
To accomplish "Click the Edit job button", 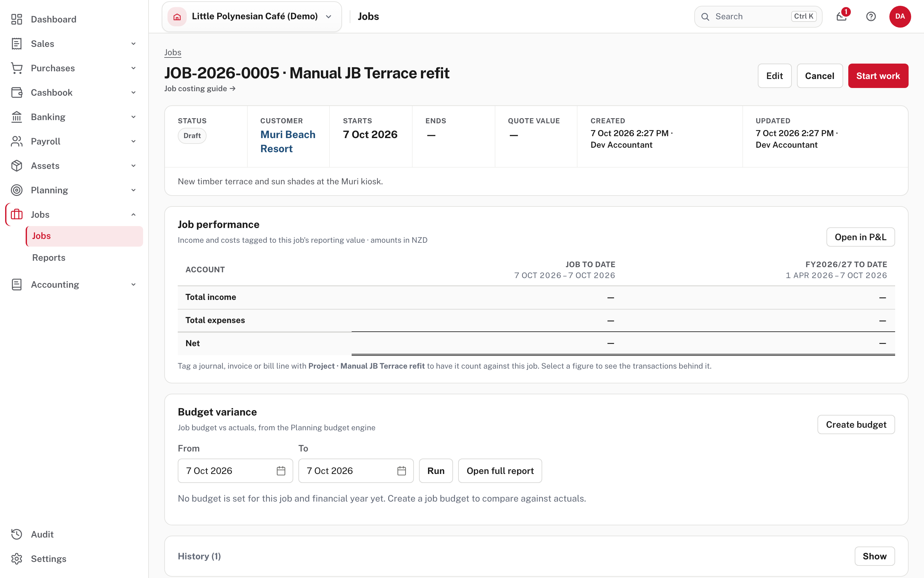I will (774, 76).
